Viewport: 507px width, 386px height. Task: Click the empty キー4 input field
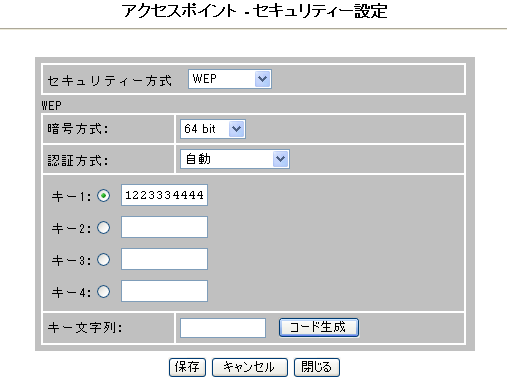point(164,291)
